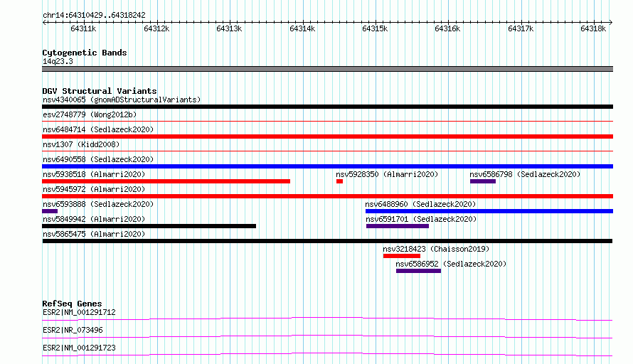The width and height of the screenshot is (633, 364).
Task: Select the purple nsv6586798 variant bar
Action: click(x=483, y=181)
